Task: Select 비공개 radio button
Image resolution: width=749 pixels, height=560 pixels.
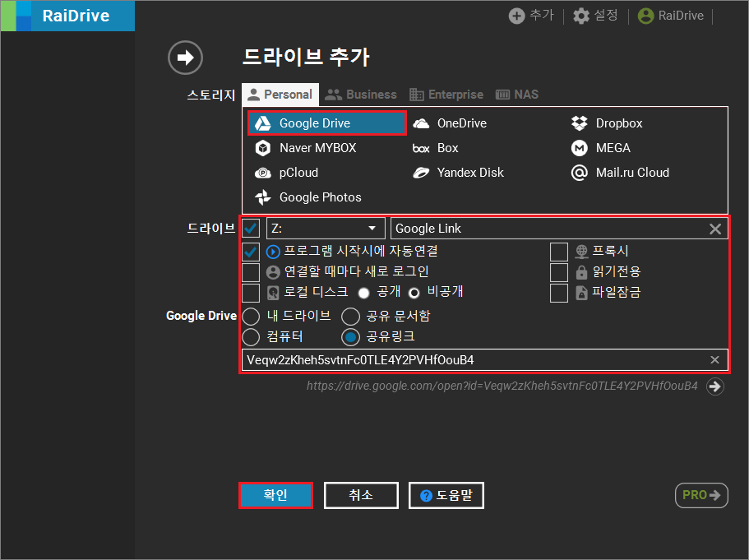Action: 414,293
